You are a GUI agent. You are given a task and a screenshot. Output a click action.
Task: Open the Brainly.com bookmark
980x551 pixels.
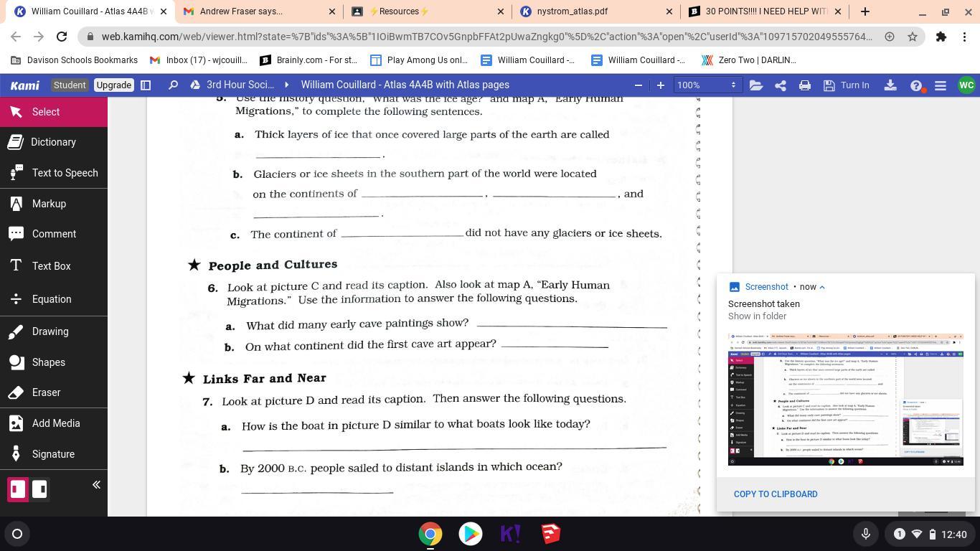[x=308, y=60]
